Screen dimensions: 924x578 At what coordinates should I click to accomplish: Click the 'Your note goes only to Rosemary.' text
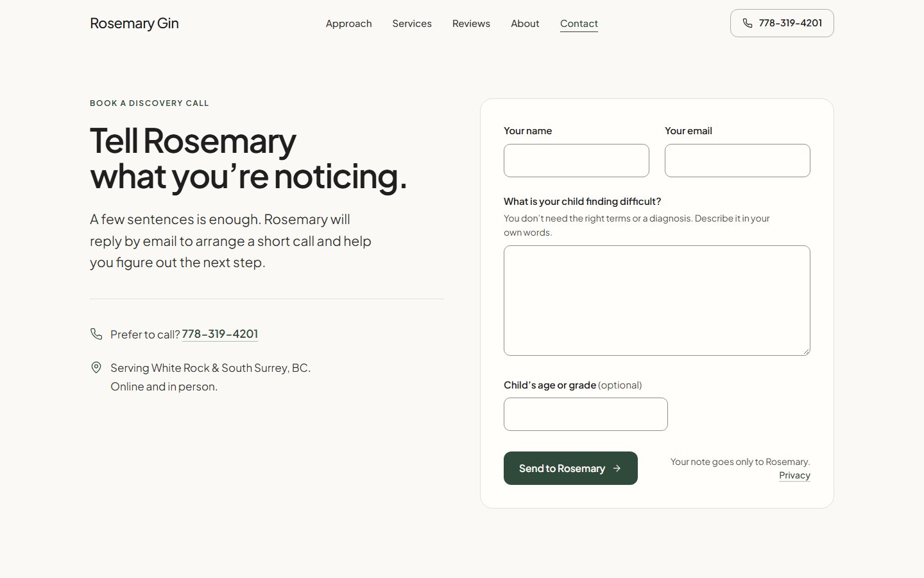(x=740, y=462)
